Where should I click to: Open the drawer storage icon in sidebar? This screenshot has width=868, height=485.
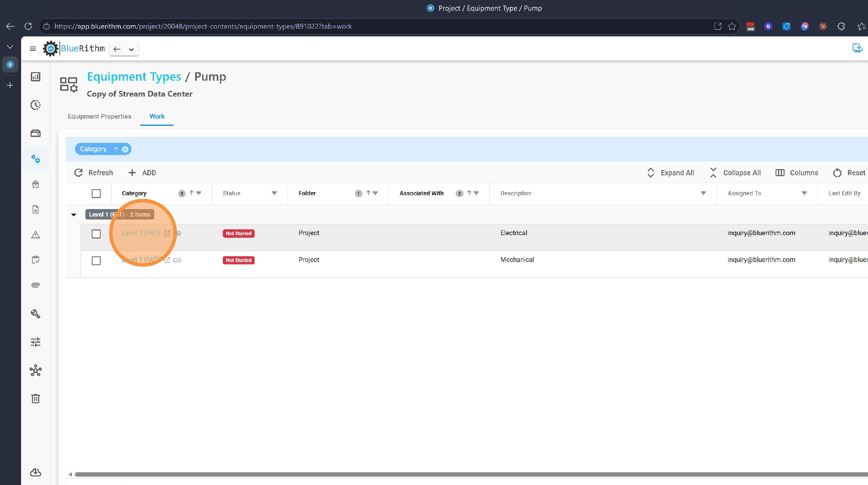(35, 133)
